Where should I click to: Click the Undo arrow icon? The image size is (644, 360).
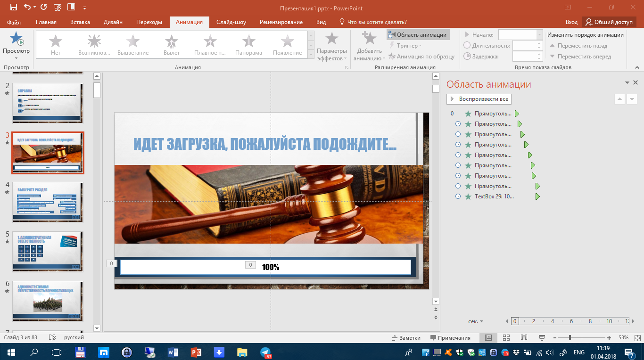(27, 7)
